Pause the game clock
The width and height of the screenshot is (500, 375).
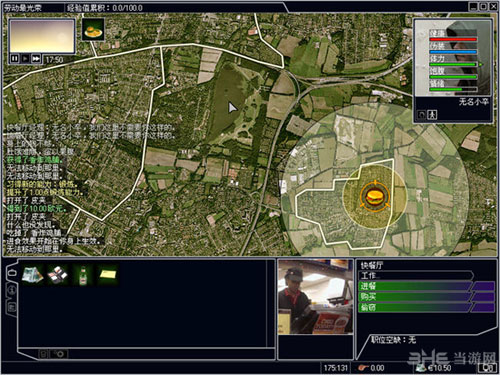14,59
